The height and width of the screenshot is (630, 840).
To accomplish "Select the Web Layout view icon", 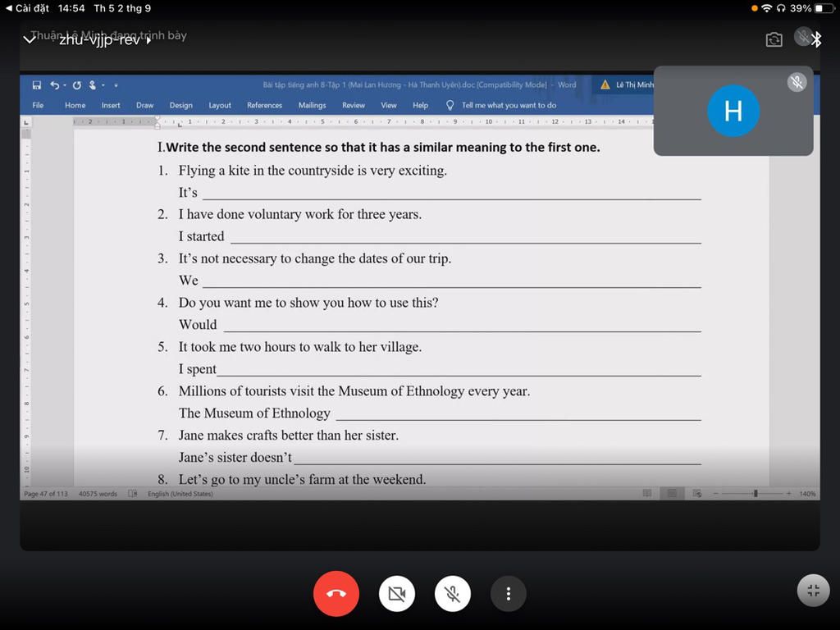I will click(x=697, y=493).
